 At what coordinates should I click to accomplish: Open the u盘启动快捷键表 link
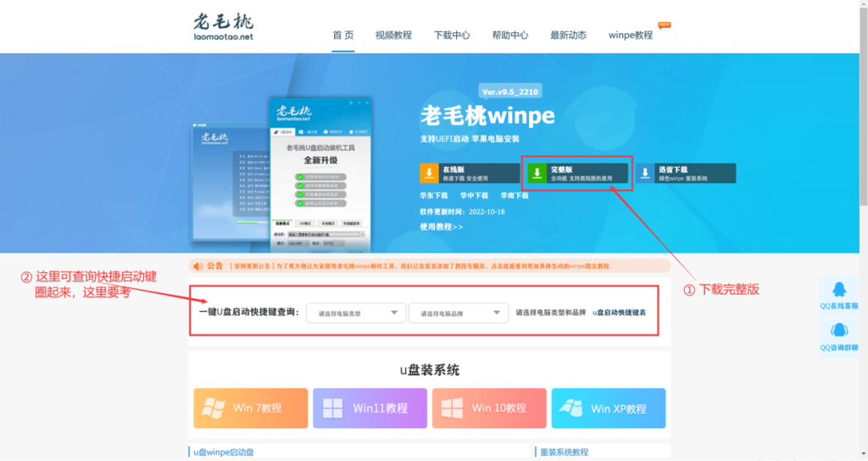[x=619, y=313]
